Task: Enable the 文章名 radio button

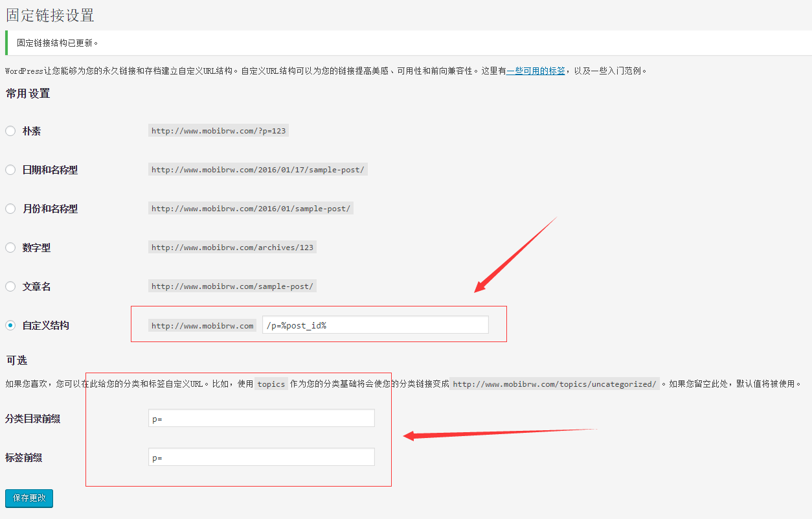Action: point(10,286)
